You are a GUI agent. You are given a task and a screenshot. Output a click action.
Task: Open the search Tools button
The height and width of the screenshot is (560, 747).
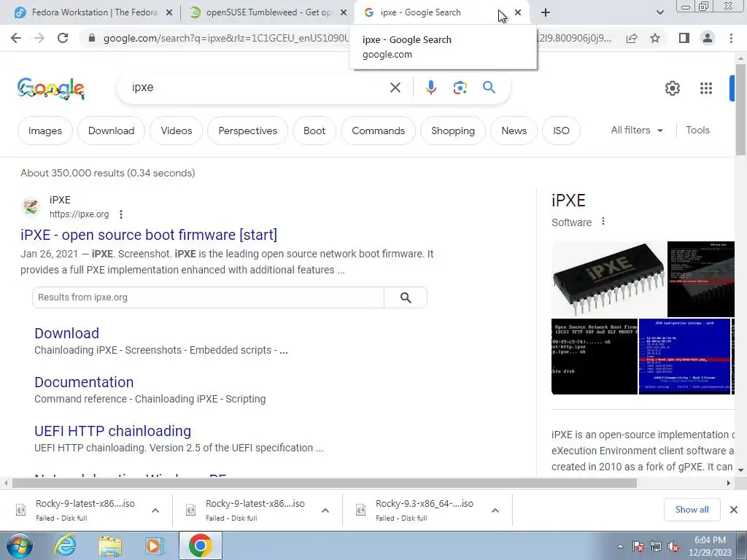point(697,130)
